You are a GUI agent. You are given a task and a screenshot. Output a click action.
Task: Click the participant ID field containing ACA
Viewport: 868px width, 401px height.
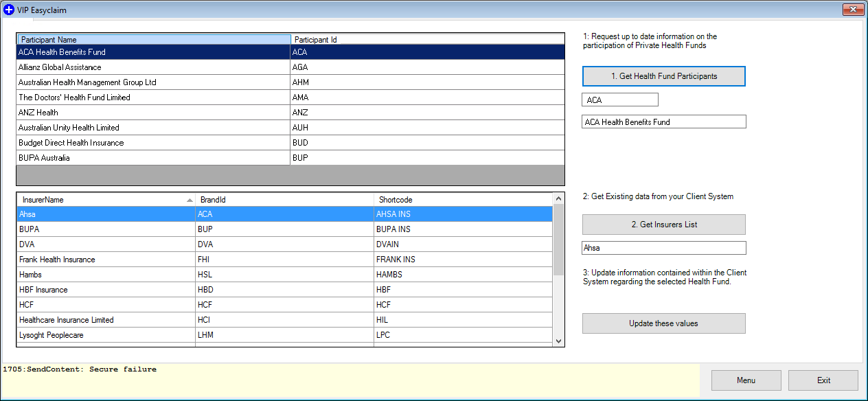[620, 100]
